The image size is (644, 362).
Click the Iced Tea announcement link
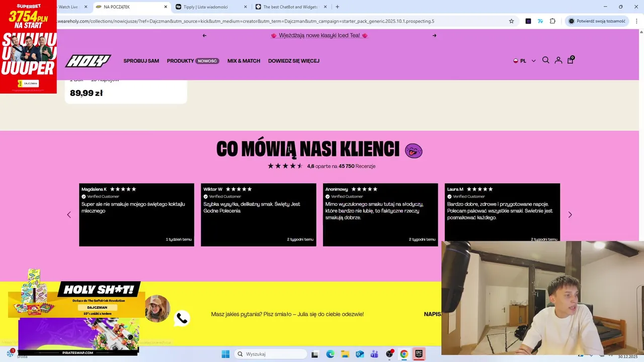tap(319, 36)
